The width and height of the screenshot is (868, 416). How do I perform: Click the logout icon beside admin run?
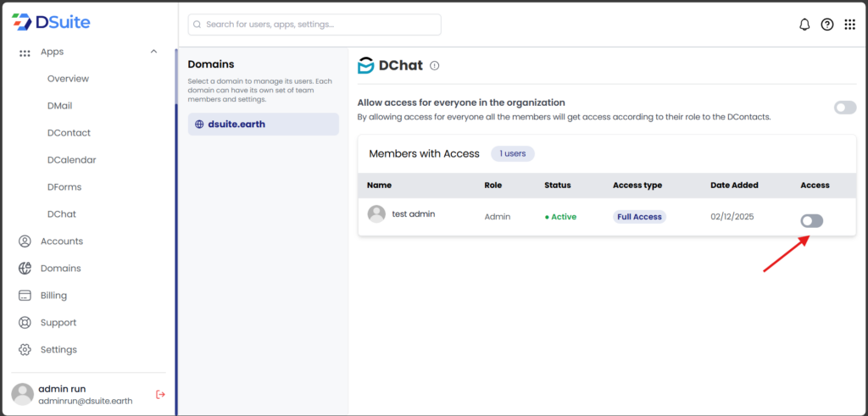(160, 394)
